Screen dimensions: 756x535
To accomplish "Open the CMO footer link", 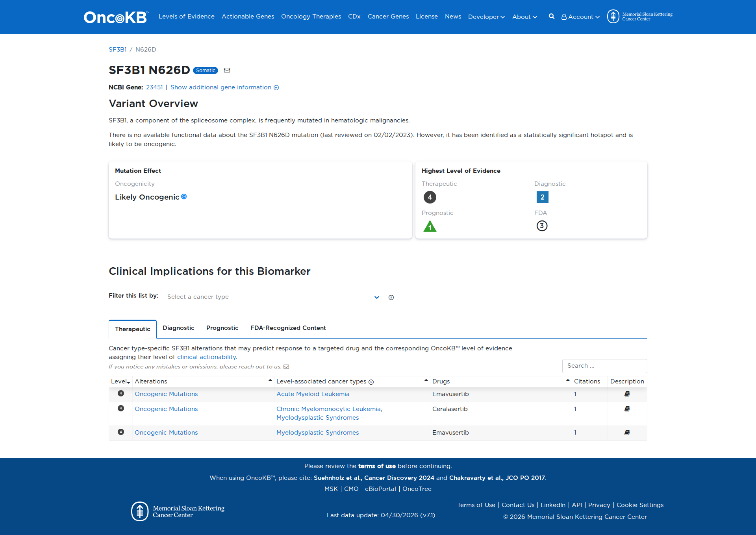I will 351,489.
